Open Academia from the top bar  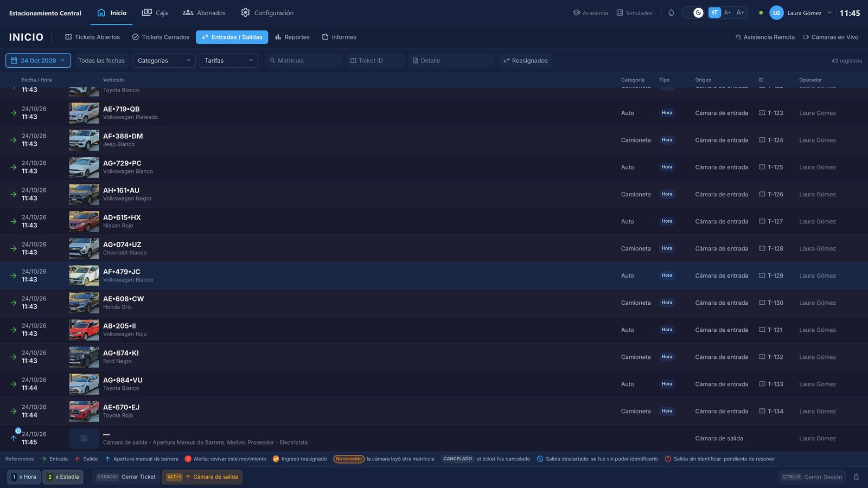(x=590, y=13)
